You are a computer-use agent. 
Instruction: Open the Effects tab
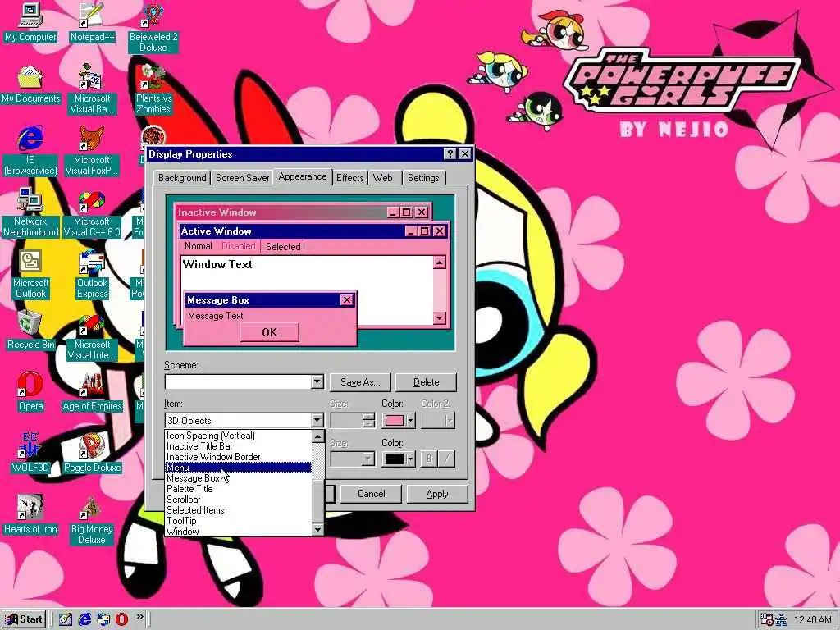pyautogui.click(x=349, y=178)
